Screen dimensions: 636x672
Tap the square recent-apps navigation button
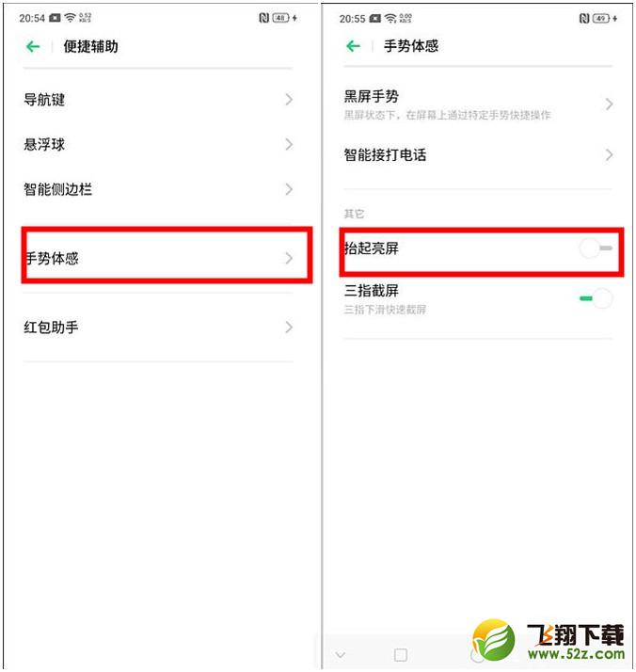coord(401,655)
